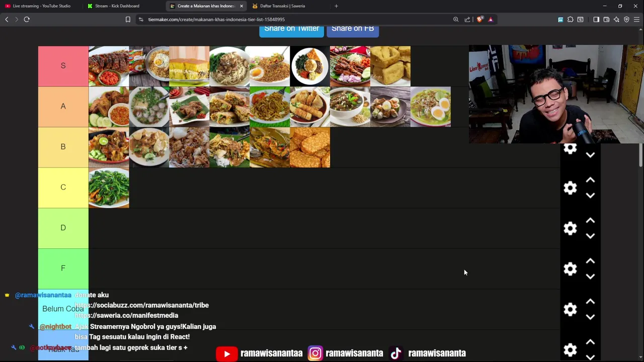Screen dimensions: 644x362
Task: Switch to Daftar Transaksi Saweria tab
Action: pos(282,6)
